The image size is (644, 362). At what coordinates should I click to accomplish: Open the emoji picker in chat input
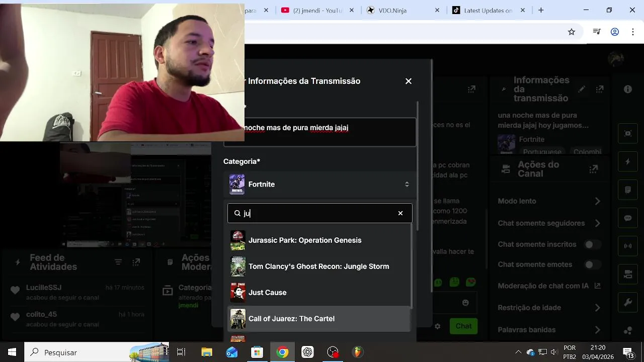tap(465, 303)
